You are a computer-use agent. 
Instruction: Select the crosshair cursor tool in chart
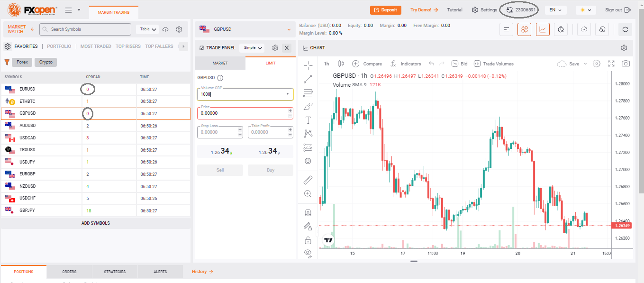coord(308,65)
